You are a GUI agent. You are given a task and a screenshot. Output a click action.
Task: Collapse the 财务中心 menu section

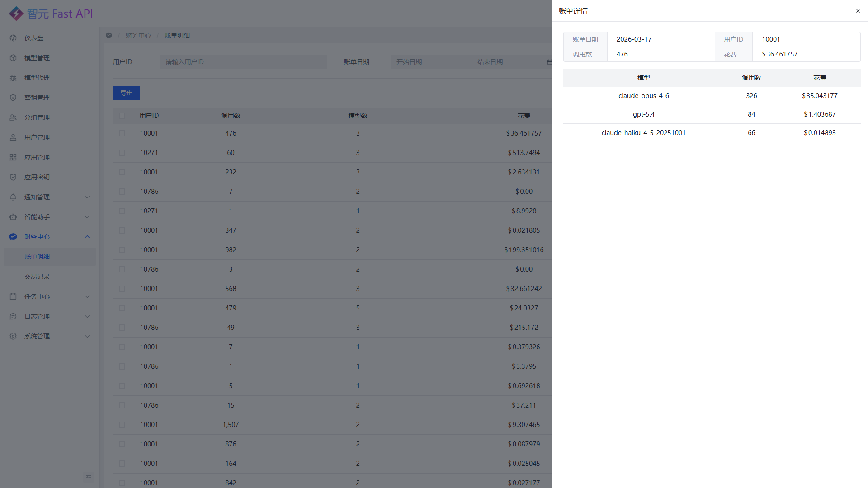(87, 237)
